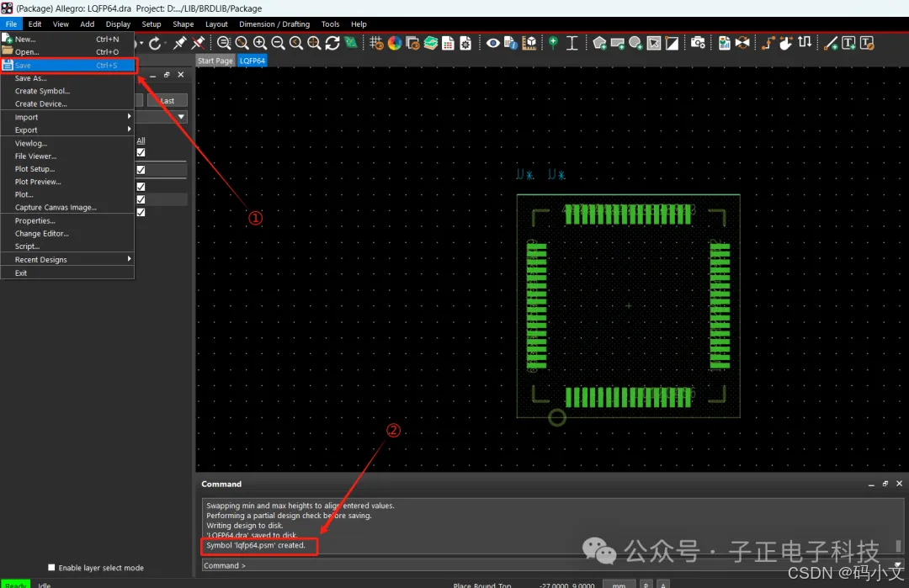Click the Slide hand pointer icon
The image size is (909, 588).
tap(786, 44)
